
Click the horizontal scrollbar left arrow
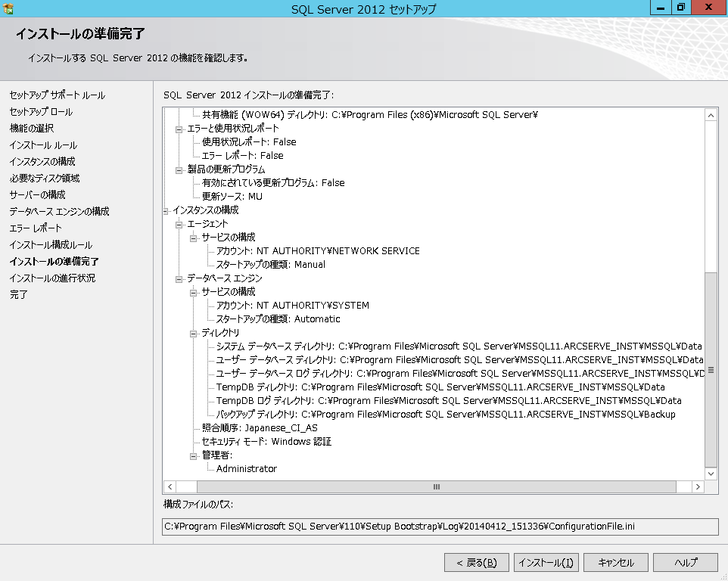point(170,486)
